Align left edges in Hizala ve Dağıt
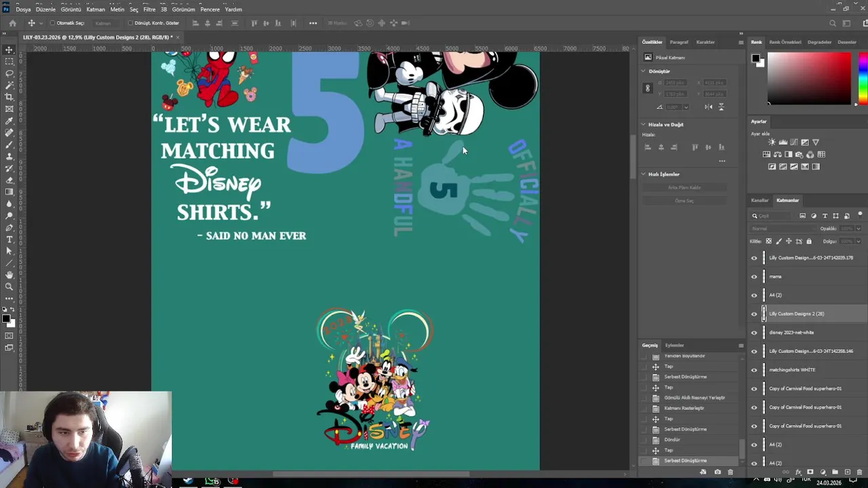868x488 pixels. pos(648,147)
